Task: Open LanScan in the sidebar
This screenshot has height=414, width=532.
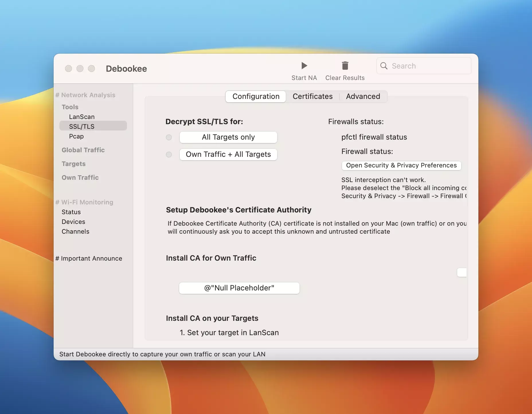Action: [x=82, y=117]
